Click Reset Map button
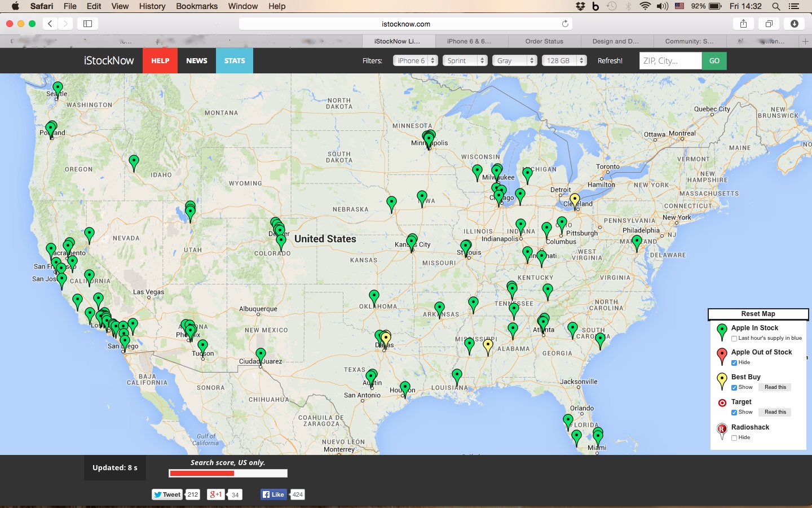This screenshot has height=508, width=812. click(x=758, y=314)
